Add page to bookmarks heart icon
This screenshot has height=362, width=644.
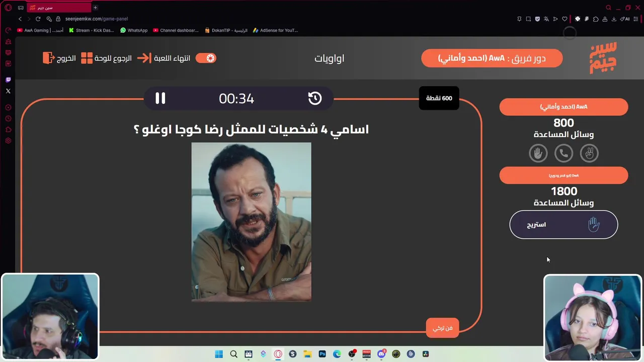565,19
